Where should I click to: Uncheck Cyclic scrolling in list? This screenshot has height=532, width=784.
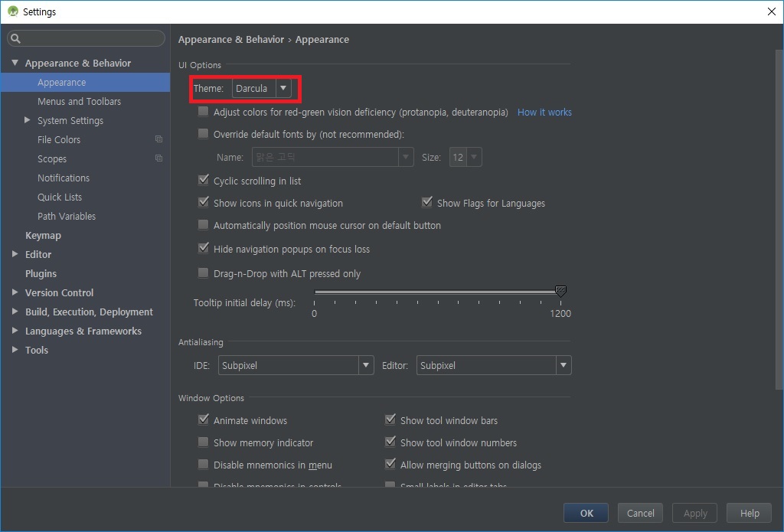(x=204, y=181)
